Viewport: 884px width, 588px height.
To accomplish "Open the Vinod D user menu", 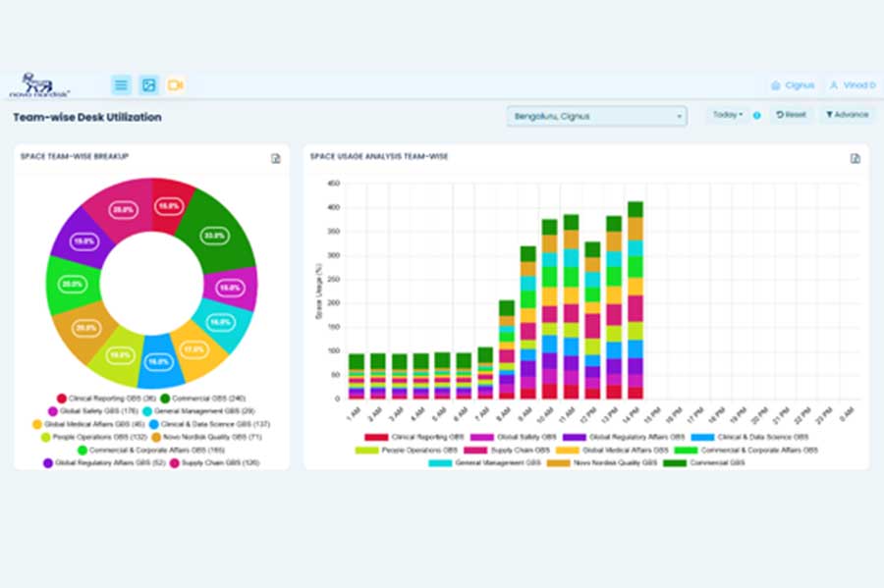I will click(850, 85).
